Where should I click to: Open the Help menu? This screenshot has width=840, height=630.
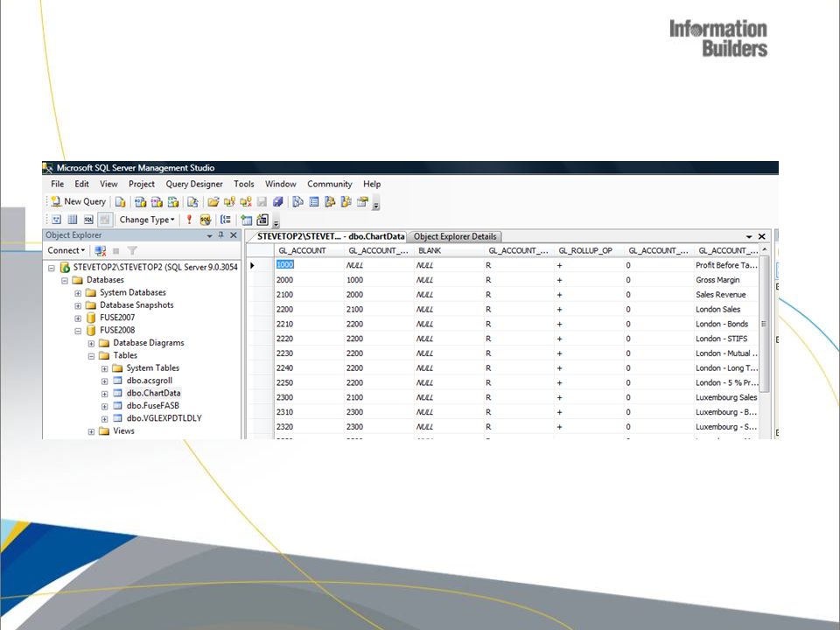(x=372, y=184)
